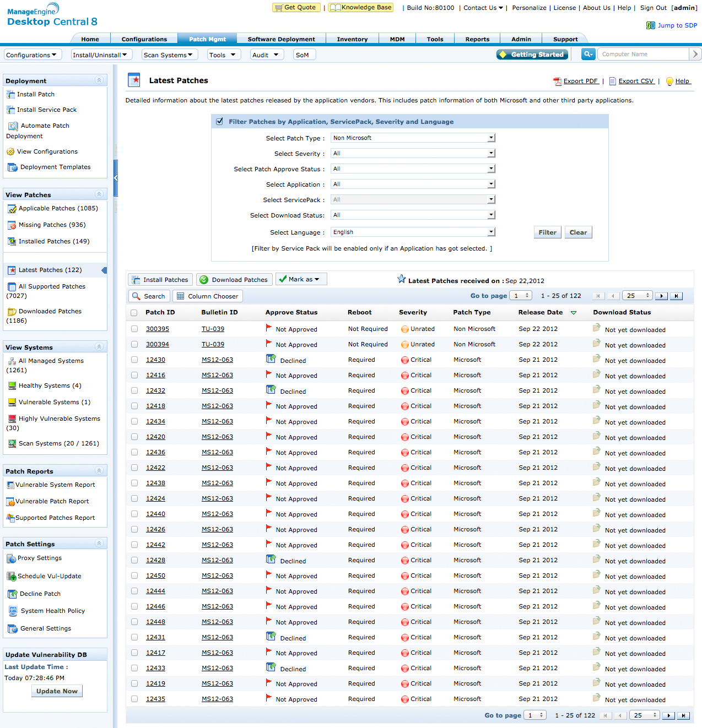Toggle the select-all patches header checkbox
Viewport: 702px width, 728px height.
(134, 313)
